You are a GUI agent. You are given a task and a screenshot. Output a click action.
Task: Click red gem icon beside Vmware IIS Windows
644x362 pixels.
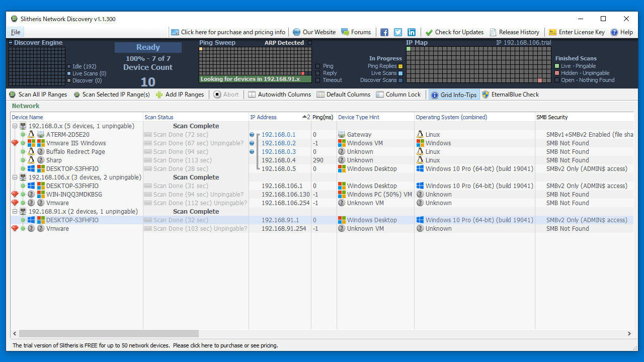point(15,143)
